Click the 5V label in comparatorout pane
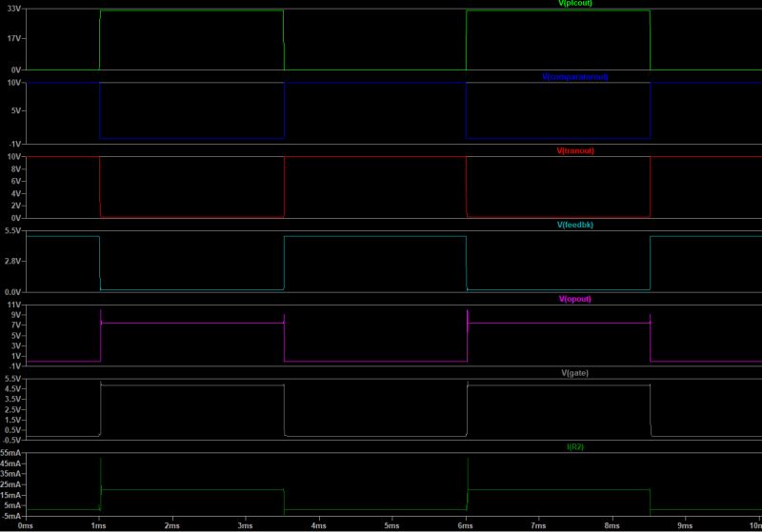The width and height of the screenshot is (762, 532). pos(16,110)
